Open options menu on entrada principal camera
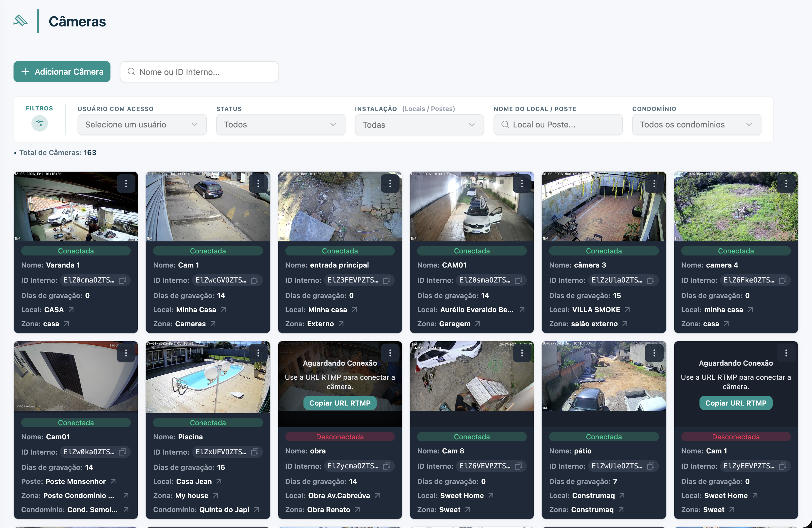Image resolution: width=812 pixels, height=528 pixels. coord(390,184)
